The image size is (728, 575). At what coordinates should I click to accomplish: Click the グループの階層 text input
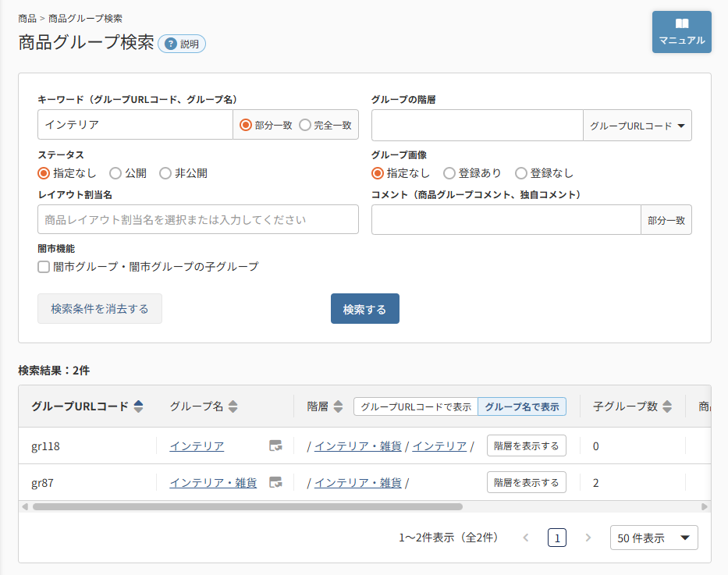478,126
